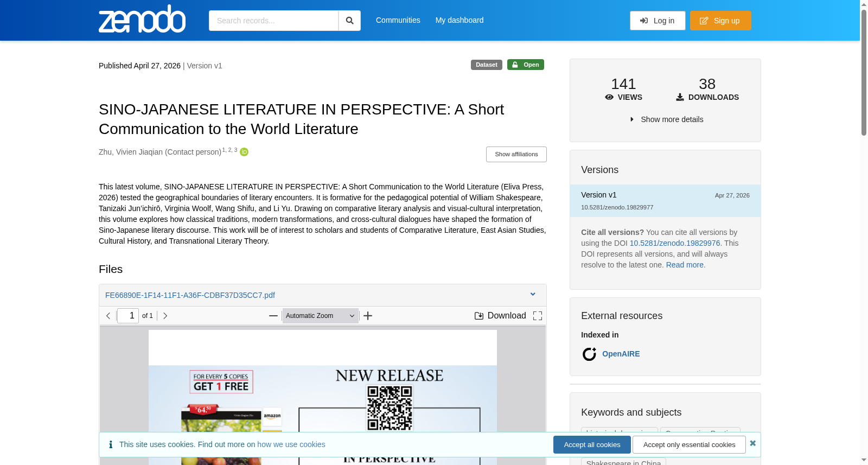Screen dimensions: 868x465
Task: Open the author's ORCID icon
Action: [244, 152]
